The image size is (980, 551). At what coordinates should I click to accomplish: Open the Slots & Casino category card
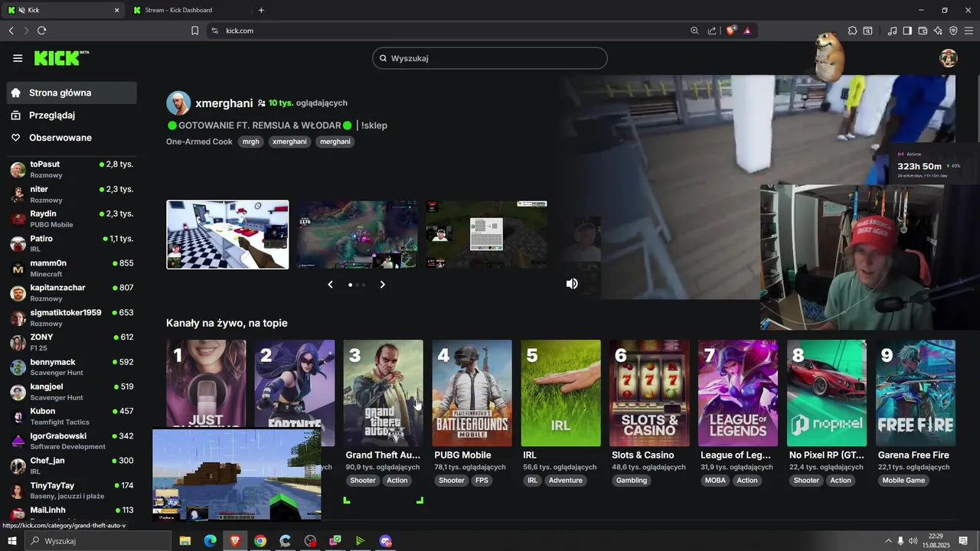point(649,393)
